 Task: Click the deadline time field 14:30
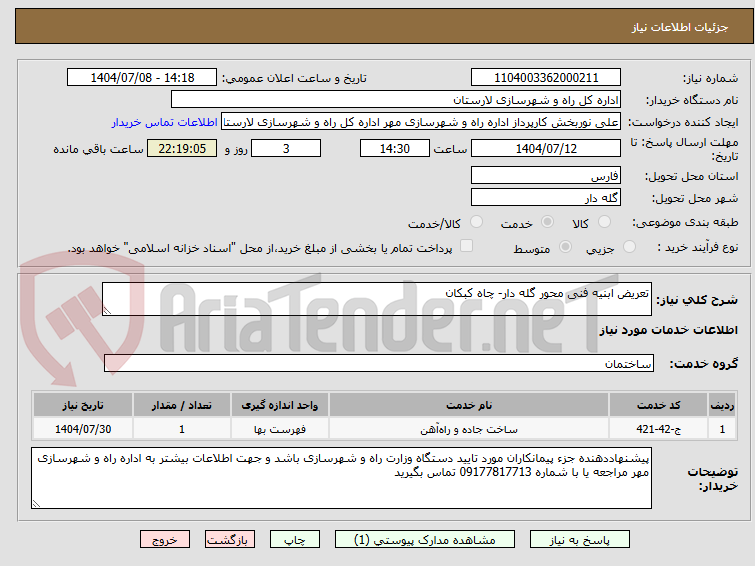pos(395,148)
